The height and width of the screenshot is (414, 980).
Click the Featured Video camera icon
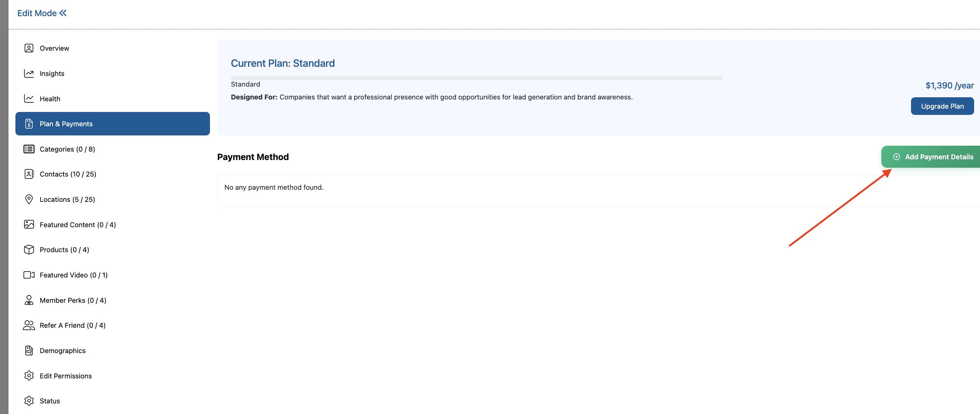[29, 275]
